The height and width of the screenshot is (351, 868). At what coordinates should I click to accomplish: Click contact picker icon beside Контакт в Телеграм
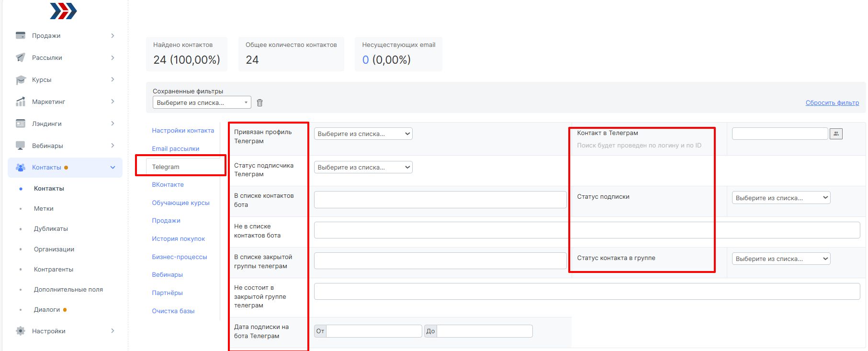click(836, 134)
